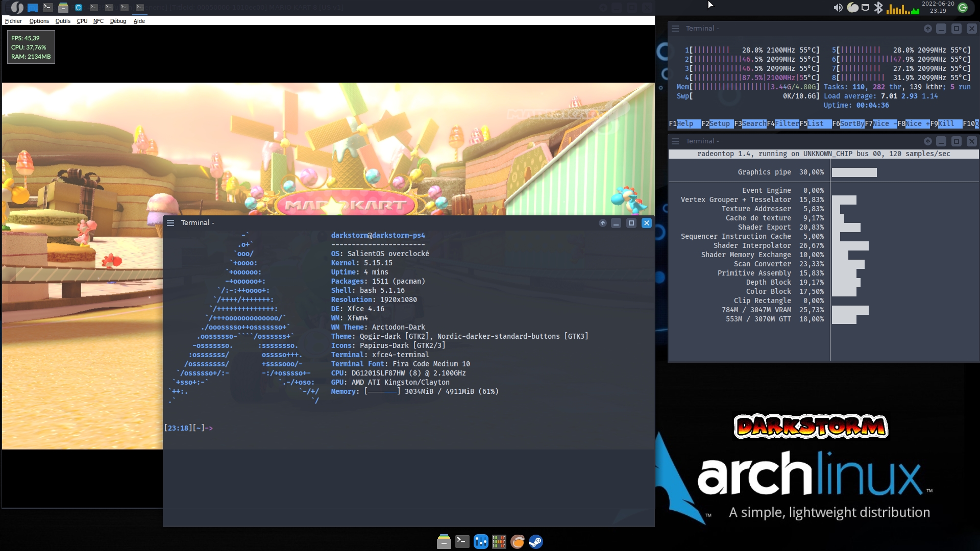Open the file manager from the top panel
The image size is (980, 551).
[63, 8]
